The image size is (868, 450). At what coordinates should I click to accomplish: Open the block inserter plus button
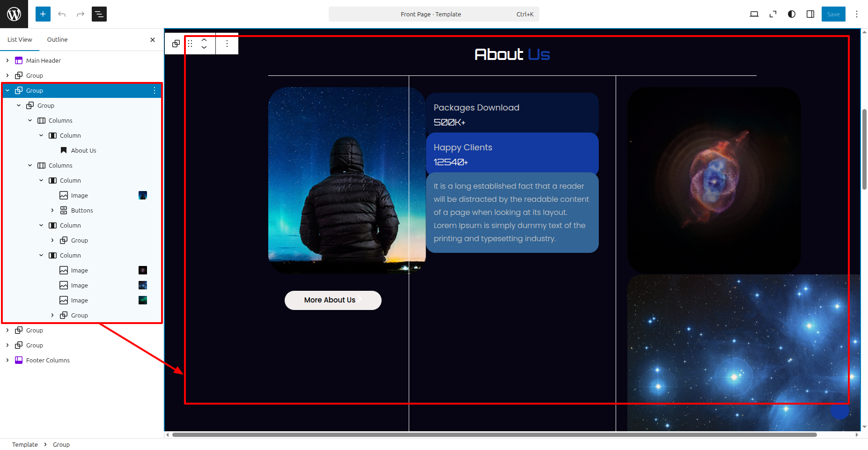click(43, 14)
